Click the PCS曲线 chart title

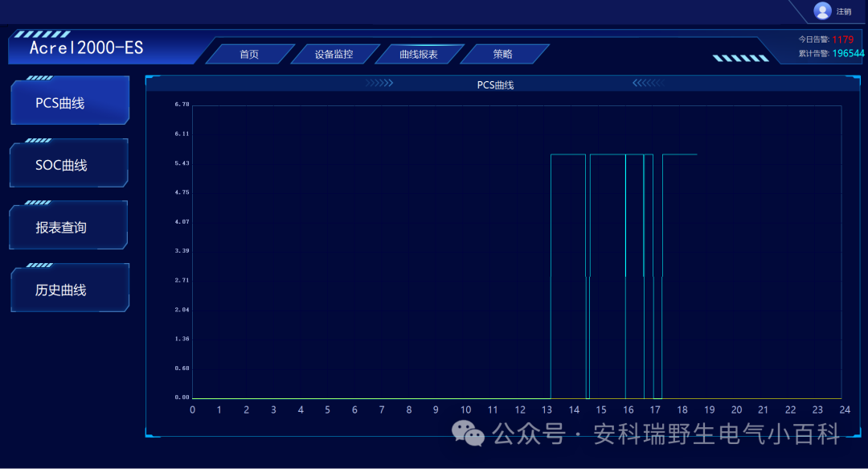tap(495, 84)
